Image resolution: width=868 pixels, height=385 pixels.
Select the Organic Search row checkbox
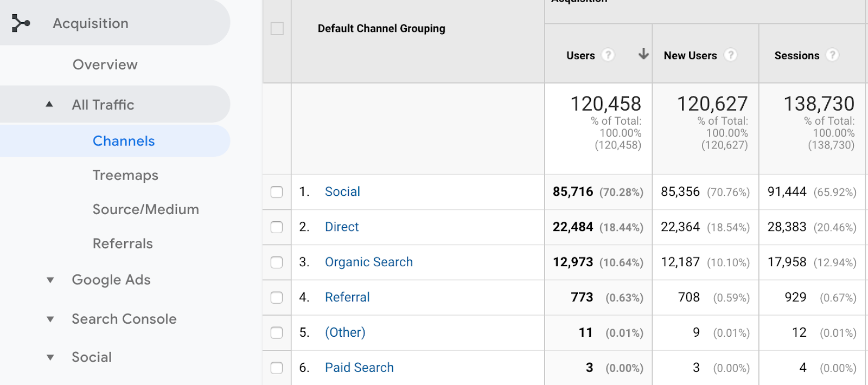pyautogui.click(x=277, y=262)
